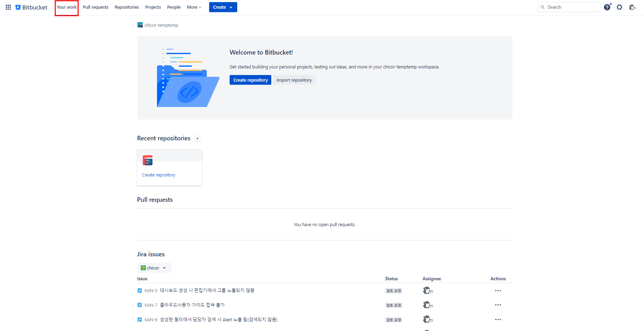Expand the More menu in navigation
Viewport: 644px width, 331px height.
click(194, 7)
